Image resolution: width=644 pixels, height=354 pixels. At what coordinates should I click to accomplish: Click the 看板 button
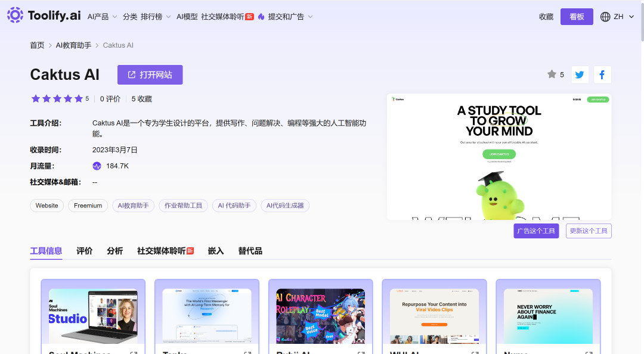click(x=577, y=17)
